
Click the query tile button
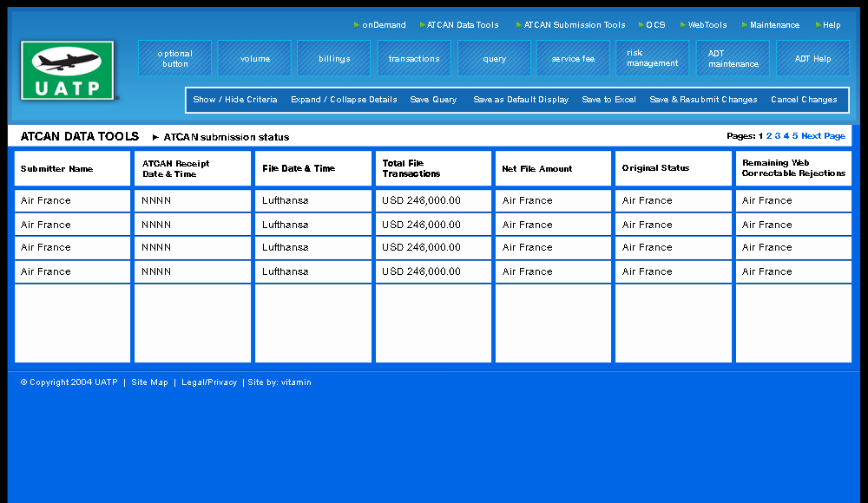pyautogui.click(x=494, y=59)
